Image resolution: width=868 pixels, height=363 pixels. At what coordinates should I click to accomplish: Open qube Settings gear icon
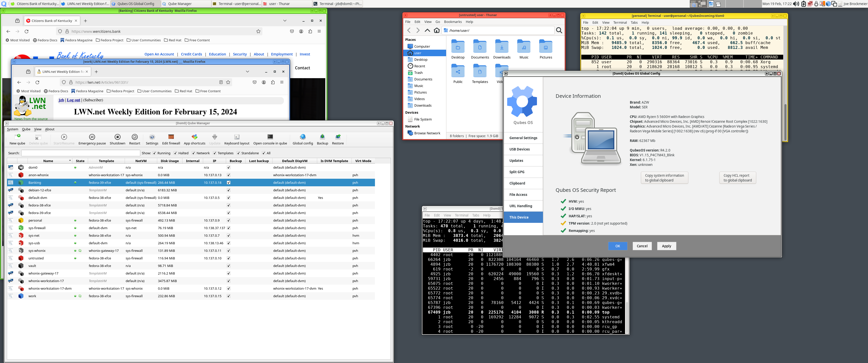point(152,137)
